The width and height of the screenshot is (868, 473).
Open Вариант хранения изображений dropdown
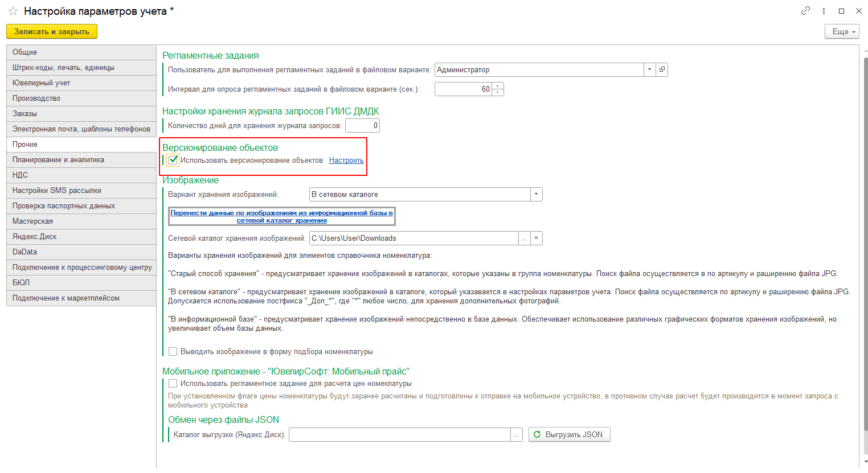tap(536, 195)
